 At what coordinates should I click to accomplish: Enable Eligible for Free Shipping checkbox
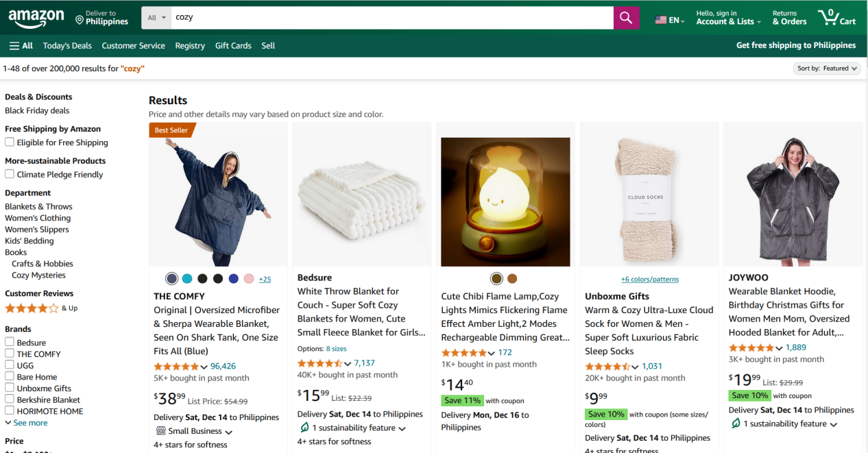10,143
